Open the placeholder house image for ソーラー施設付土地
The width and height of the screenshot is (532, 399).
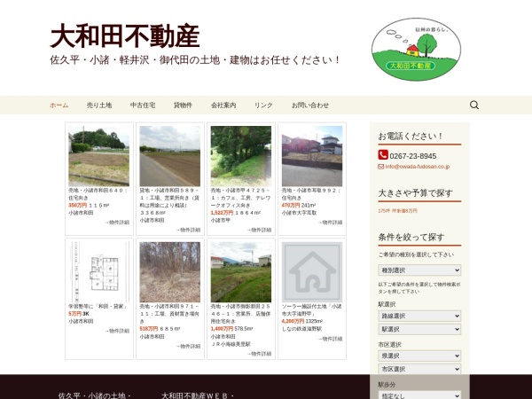coord(312,272)
